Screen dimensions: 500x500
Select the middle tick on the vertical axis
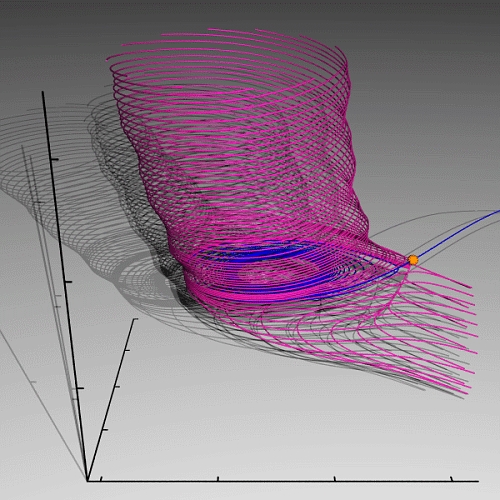click(x=68, y=282)
